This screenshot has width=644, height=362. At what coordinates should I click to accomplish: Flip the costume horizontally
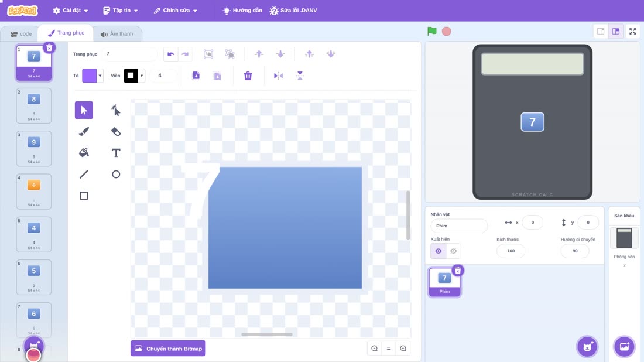(278, 76)
